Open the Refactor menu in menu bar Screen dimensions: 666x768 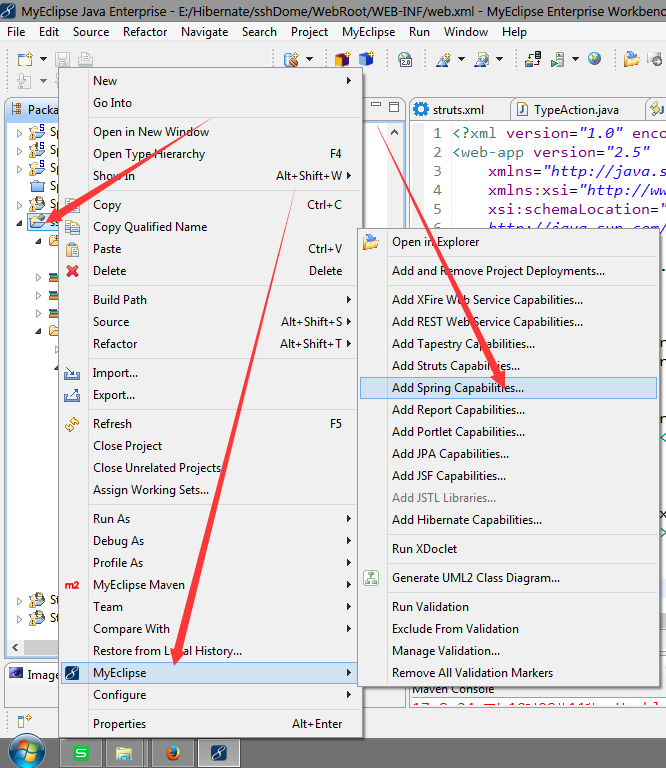pyautogui.click(x=145, y=32)
